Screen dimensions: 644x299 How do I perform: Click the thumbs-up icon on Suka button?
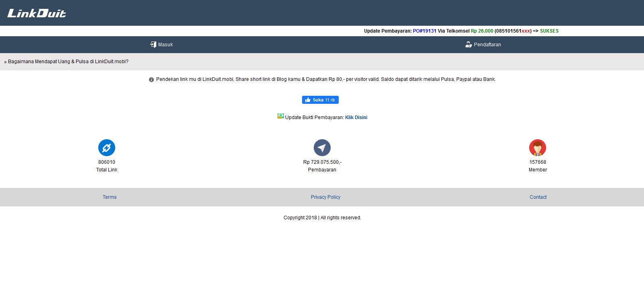tap(308, 100)
